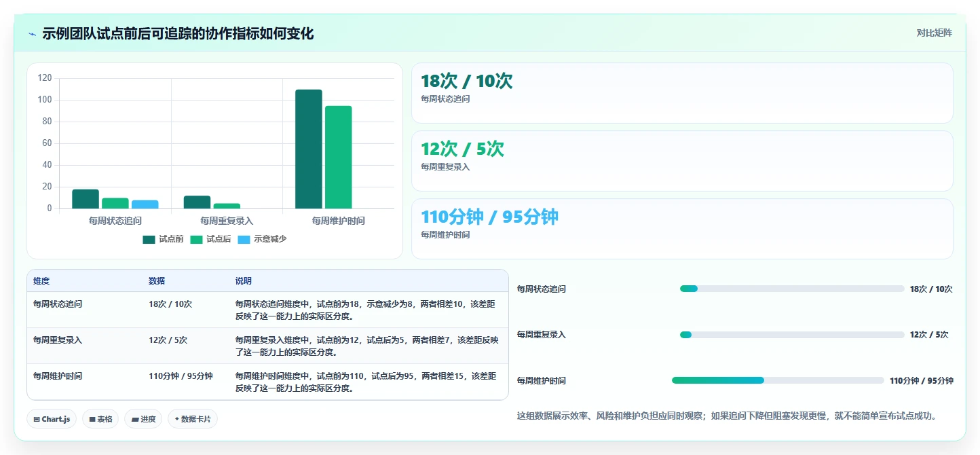Viewport: 980px width, 455px height.
Task: Click the 对比矩阵 label in header
Action: (934, 33)
